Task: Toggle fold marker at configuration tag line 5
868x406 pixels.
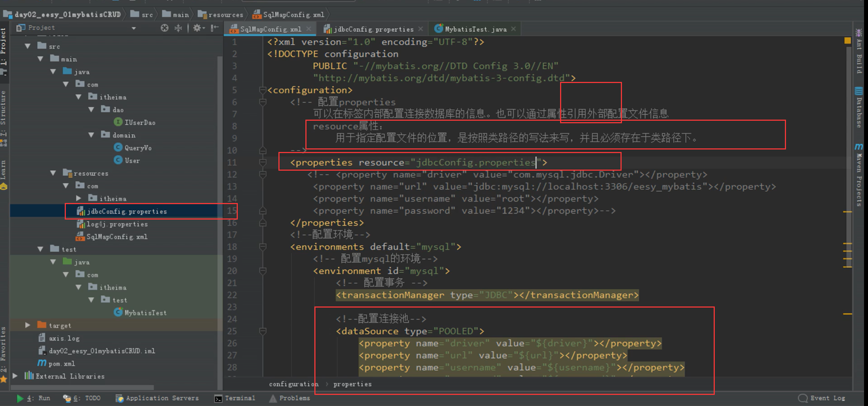Action: coord(263,90)
